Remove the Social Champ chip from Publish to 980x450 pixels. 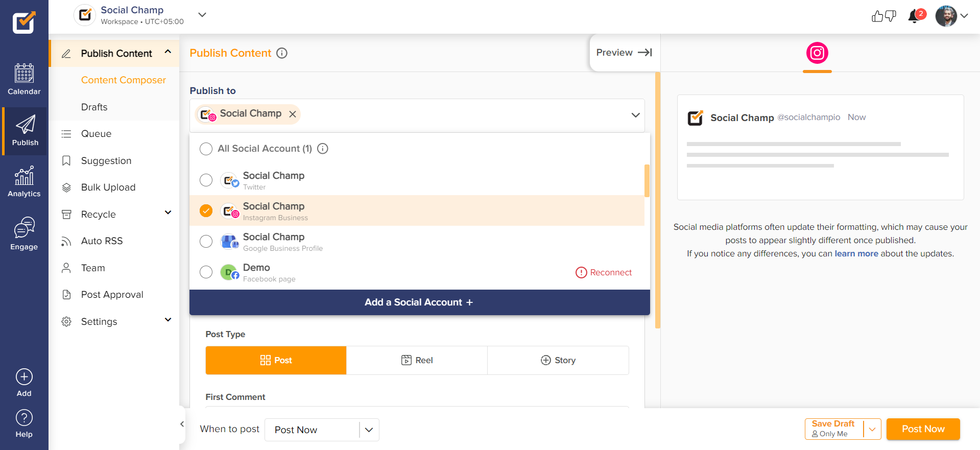(293, 114)
